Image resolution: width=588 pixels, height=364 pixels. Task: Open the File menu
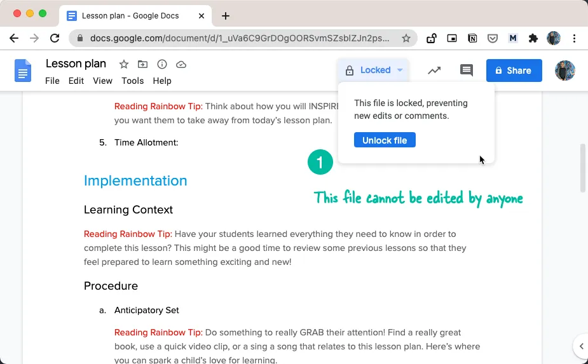click(52, 81)
